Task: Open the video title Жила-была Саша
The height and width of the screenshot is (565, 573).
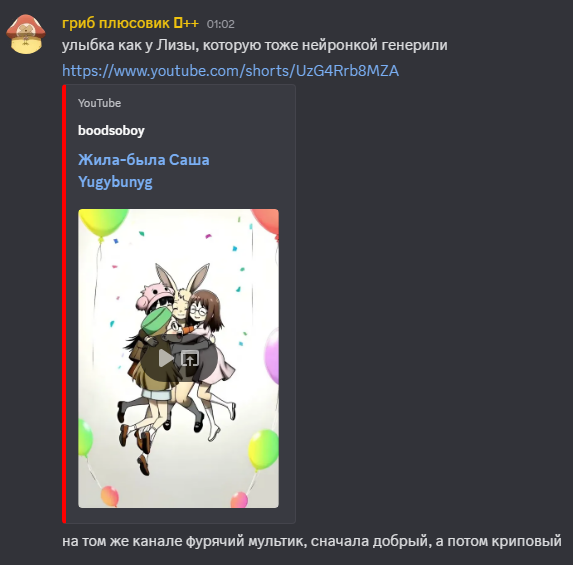Action: coord(144,160)
